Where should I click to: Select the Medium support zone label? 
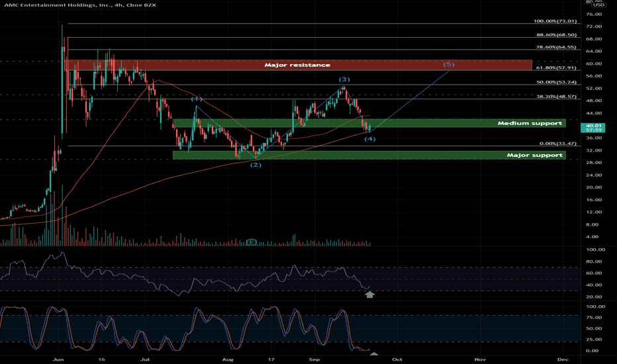tap(530, 123)
